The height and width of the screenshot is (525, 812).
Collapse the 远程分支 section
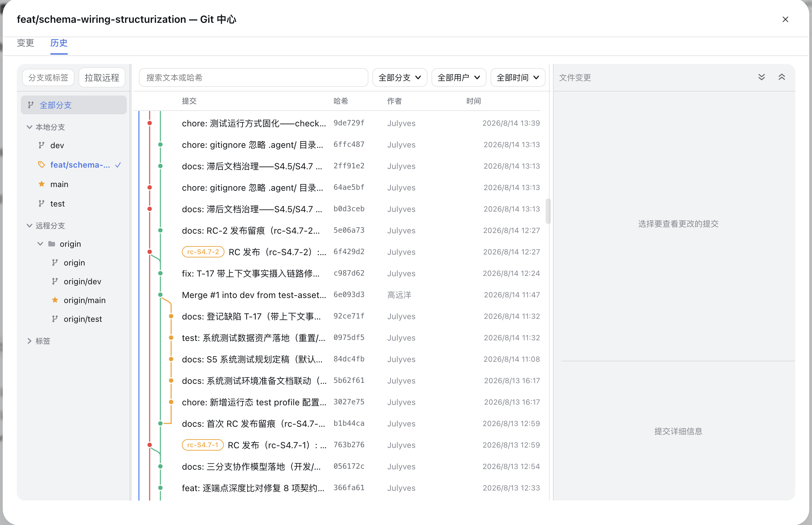pyautogui.click(x=29, y=226)
